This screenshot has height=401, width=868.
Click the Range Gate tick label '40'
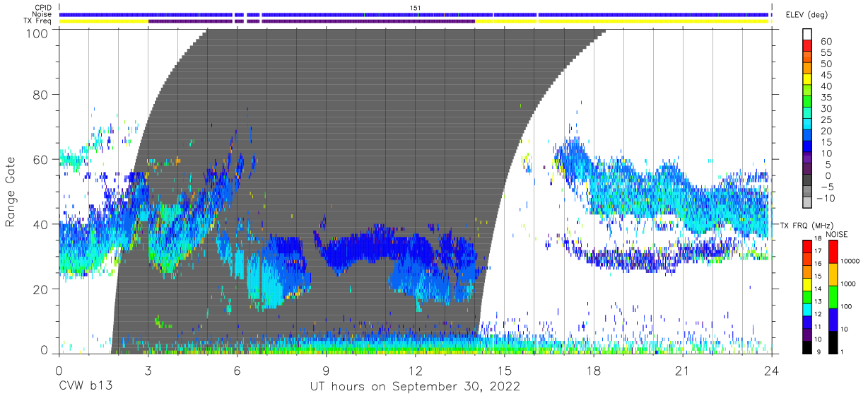click(x=42, y=224)
